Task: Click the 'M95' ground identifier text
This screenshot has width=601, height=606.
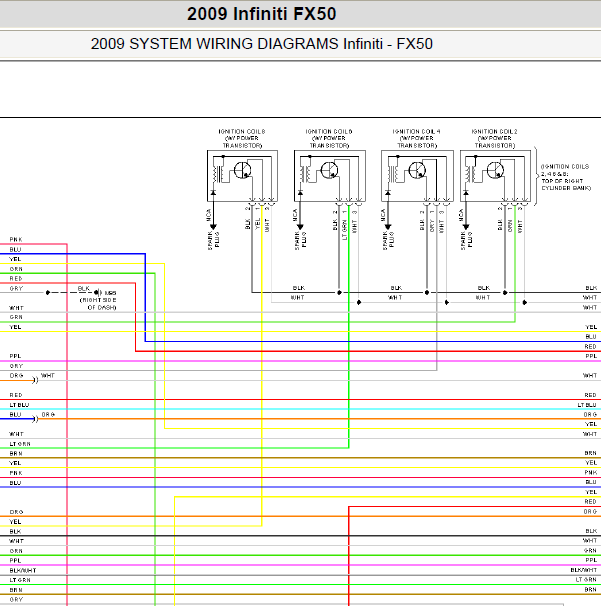Action: (x=110, y=293)
